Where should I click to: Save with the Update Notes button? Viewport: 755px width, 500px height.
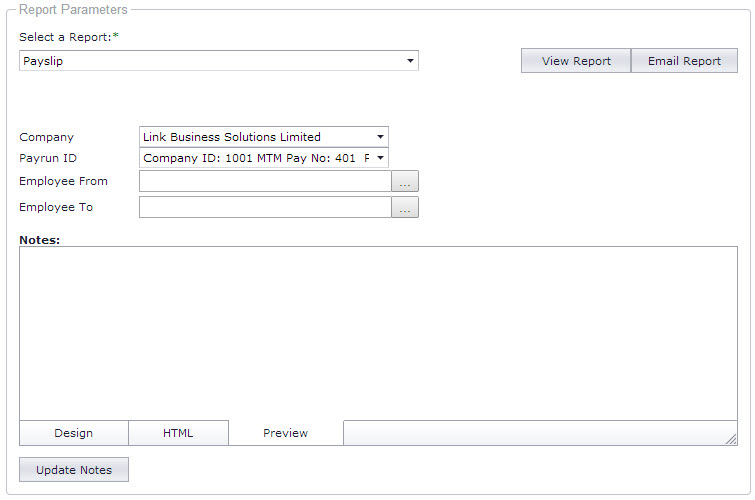pos(74,470)
